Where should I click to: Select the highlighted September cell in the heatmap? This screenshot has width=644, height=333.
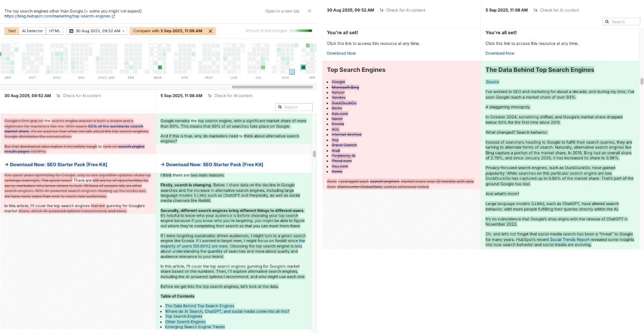pyautogui.click(x=303, y=68)
